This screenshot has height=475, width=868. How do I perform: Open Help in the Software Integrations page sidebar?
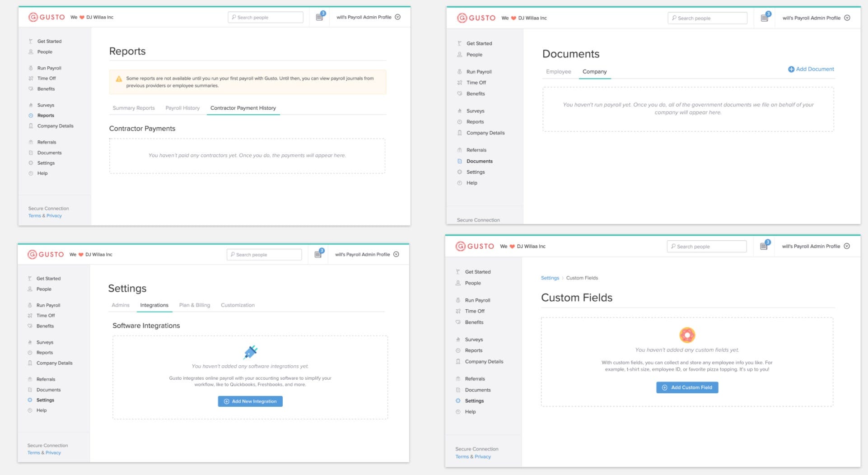click(x=42, y=410)
